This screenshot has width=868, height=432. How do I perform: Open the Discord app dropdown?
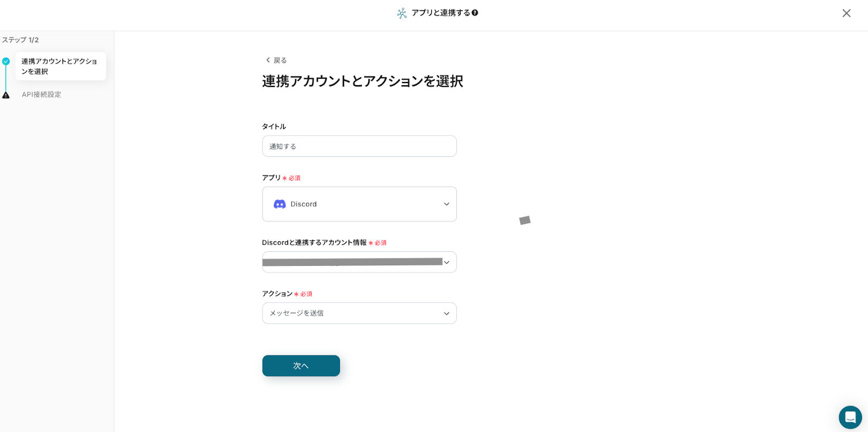[359, 204]
